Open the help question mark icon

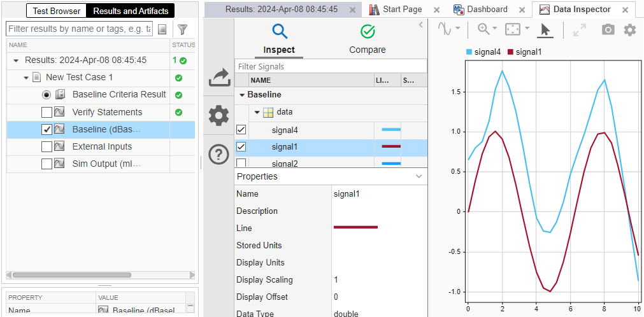[218, 153]
